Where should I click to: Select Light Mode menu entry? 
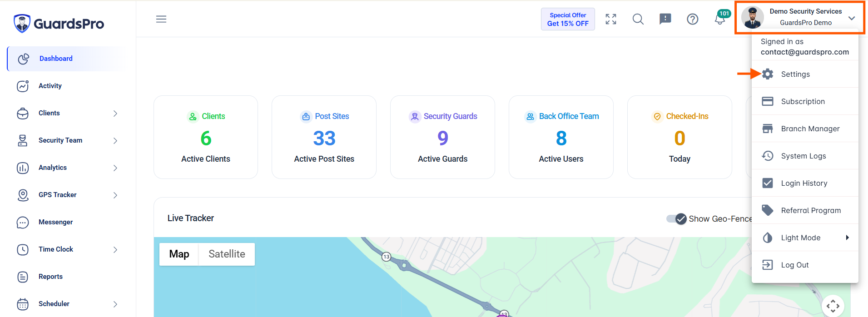[805, 238]
